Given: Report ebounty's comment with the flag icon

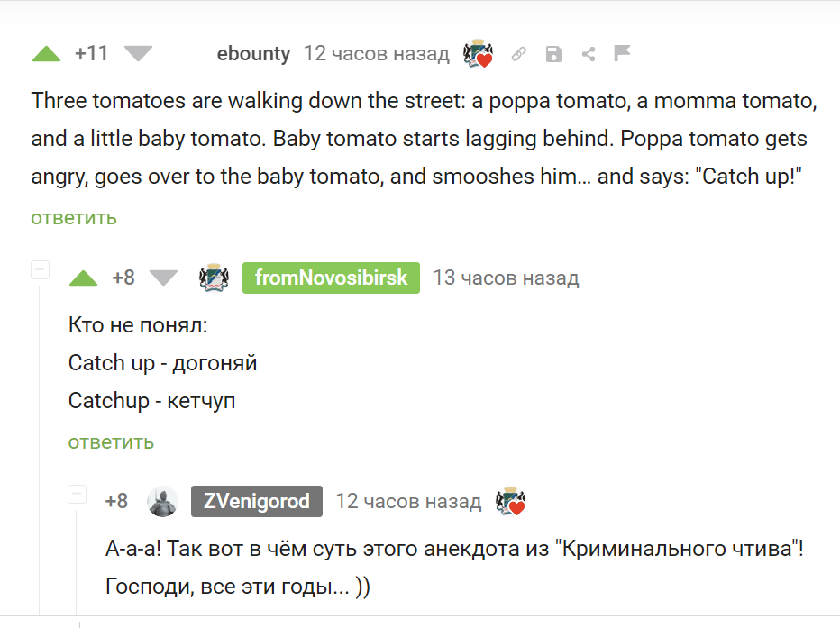Looking at the screenshot, I should pyautogui.click(x=622, y=53).
